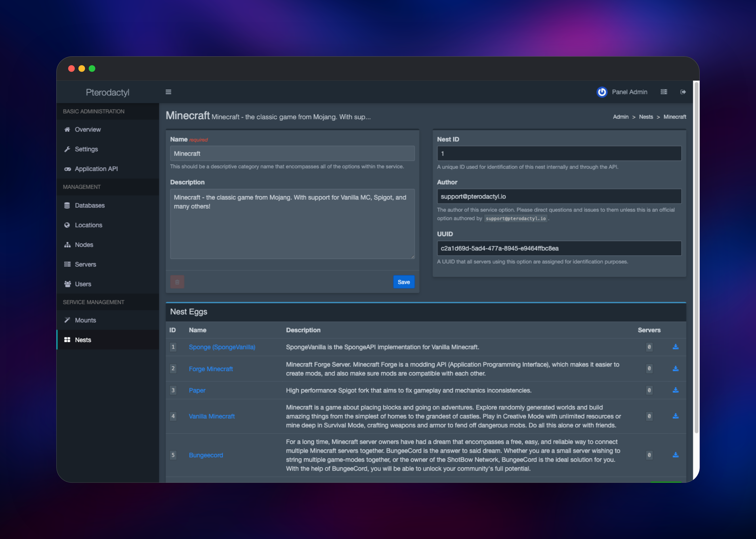The image size is (756, 539).
Task: Download the Bungeecord egg
Action: pyautogui.click(x=675, y=455)
